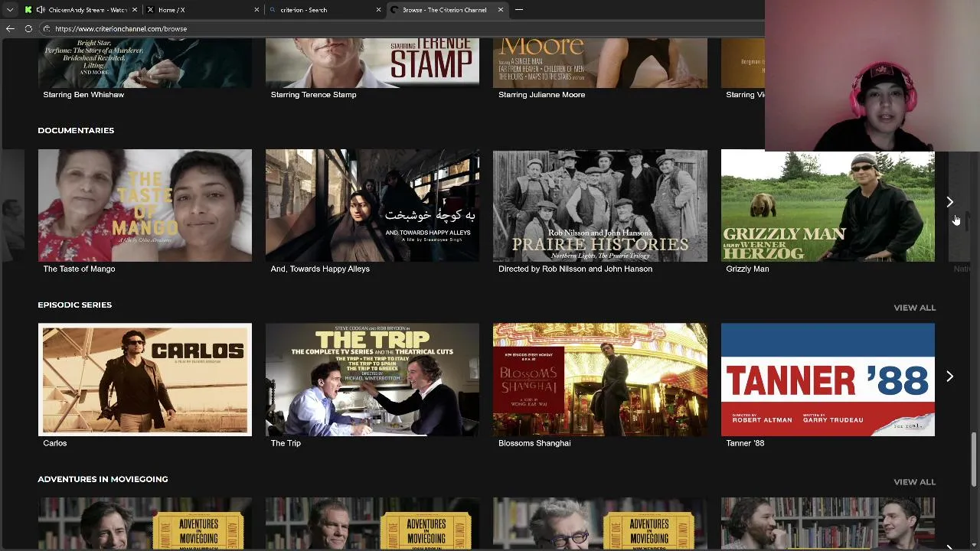The image size is (980, 551).
Task: Reload the page with the refresh icon
Action: coord(28,29)
